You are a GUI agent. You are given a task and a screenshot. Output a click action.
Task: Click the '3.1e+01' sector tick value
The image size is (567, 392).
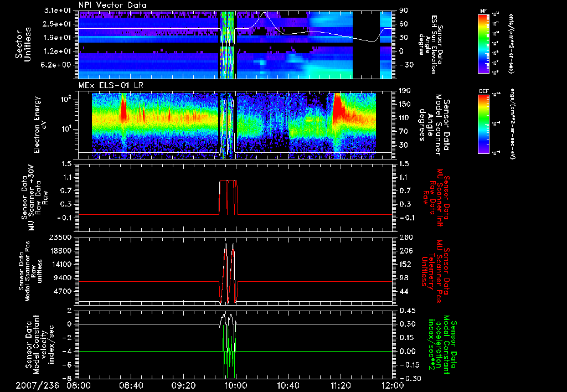pos(58,11)
